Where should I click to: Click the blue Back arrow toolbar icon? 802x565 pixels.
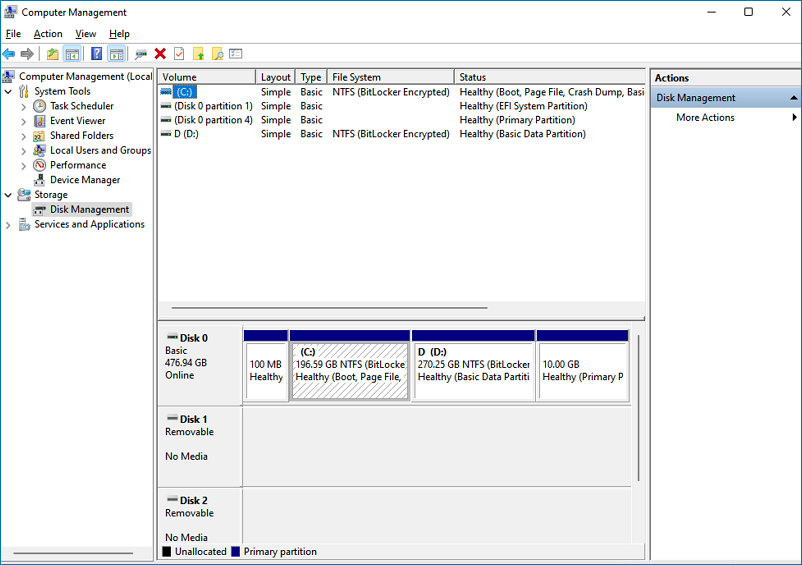[x=9, y=54]
